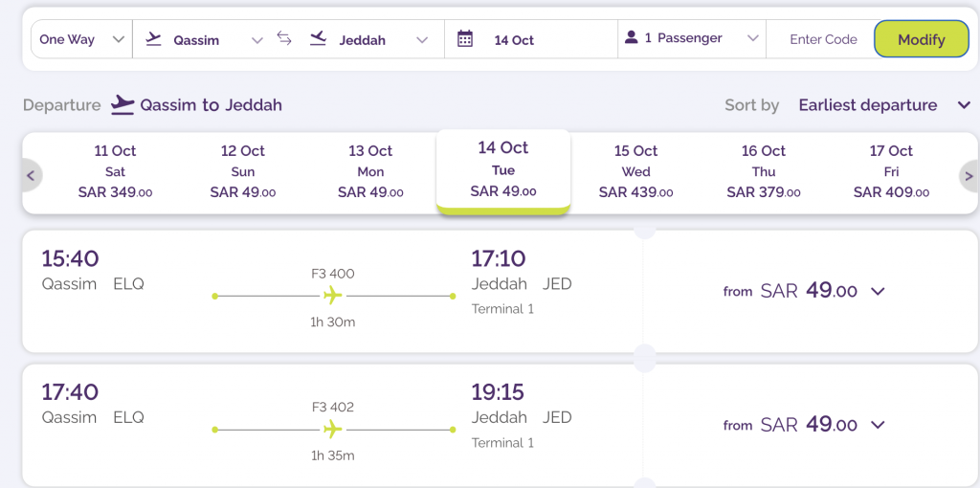Click the plane icon on flight F3 400
The height and width of the screenshot is (488, 980).
pyautogui.click(x=333, y=295)
